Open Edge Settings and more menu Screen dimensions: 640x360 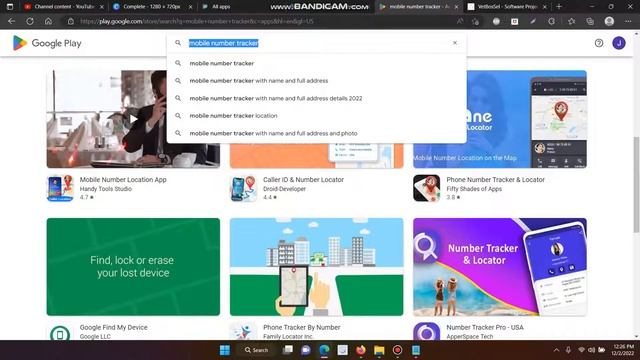tap(628, 21)
